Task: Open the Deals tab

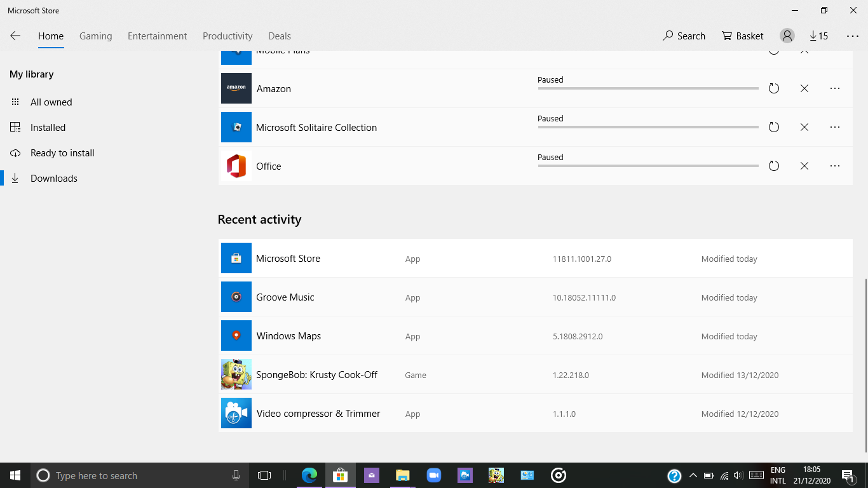Action: [x=280, y=36]
